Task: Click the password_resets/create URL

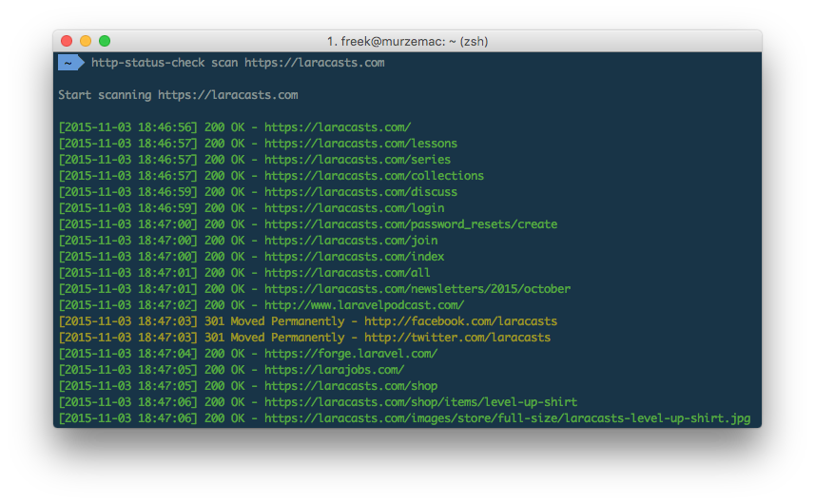Action: pos(411,223)
